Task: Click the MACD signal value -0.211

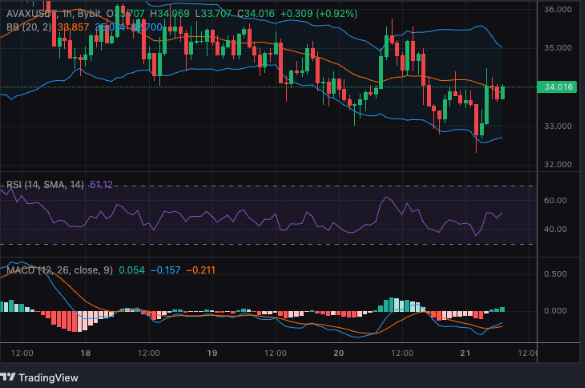Action: [201, 270]
